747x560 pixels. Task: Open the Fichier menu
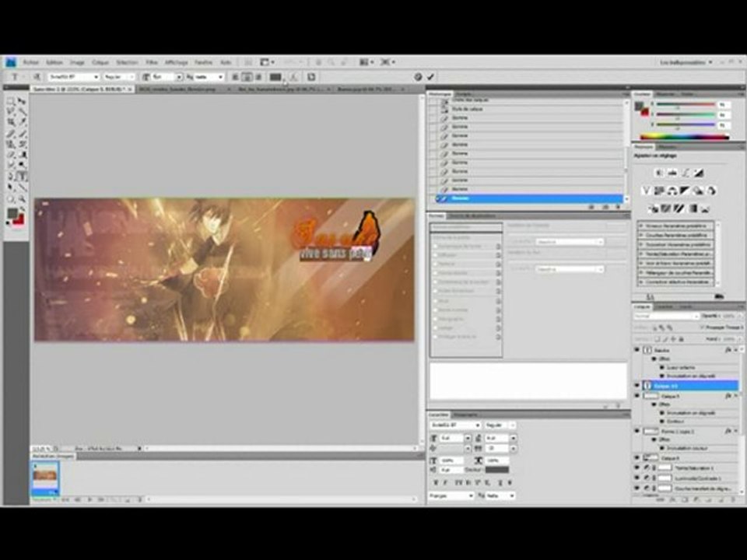click(31, 62)
